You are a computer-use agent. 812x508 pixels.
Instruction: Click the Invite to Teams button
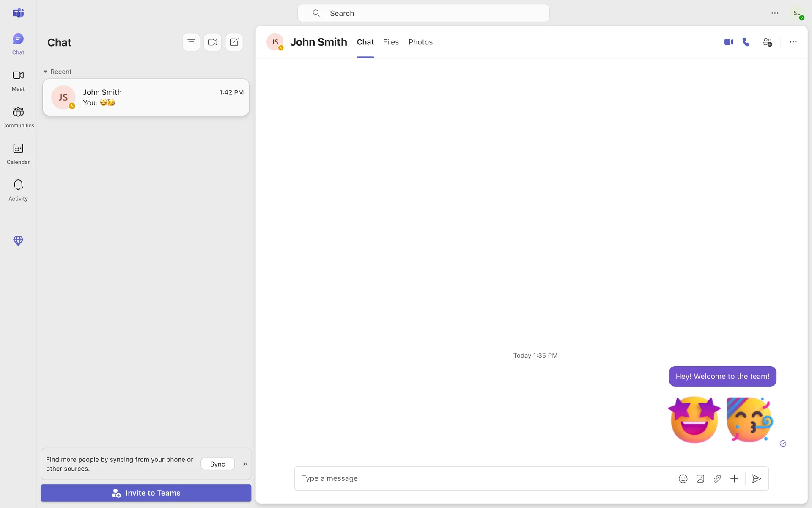146,493
